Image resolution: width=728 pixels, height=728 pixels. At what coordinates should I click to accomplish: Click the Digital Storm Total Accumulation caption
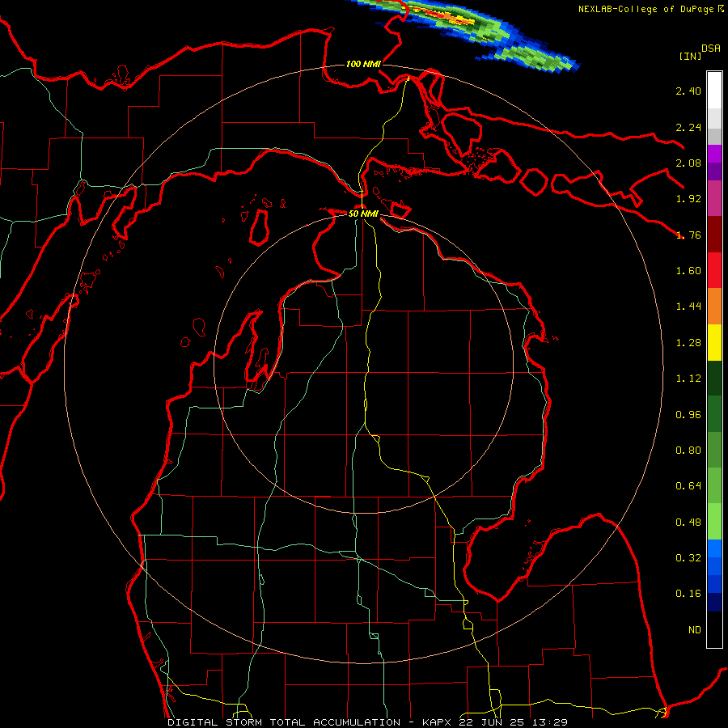pos(367,722)
